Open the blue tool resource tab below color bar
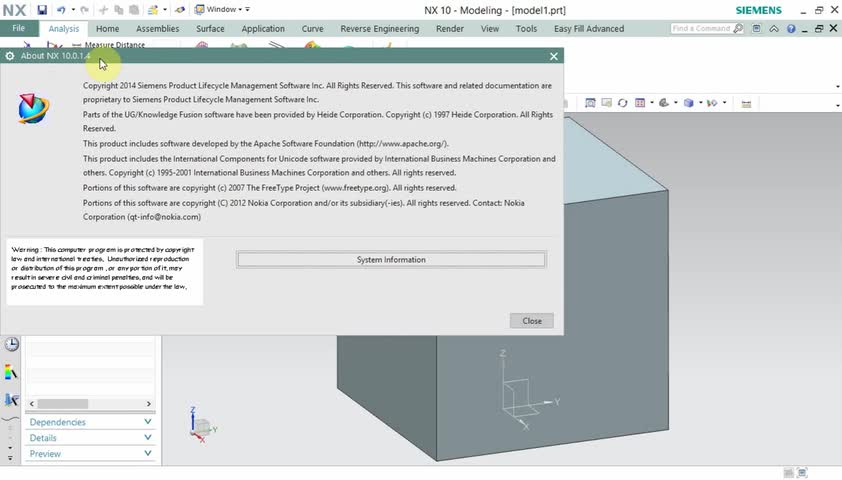This screenshot has width=842, height=480. [x=11, y=399]
